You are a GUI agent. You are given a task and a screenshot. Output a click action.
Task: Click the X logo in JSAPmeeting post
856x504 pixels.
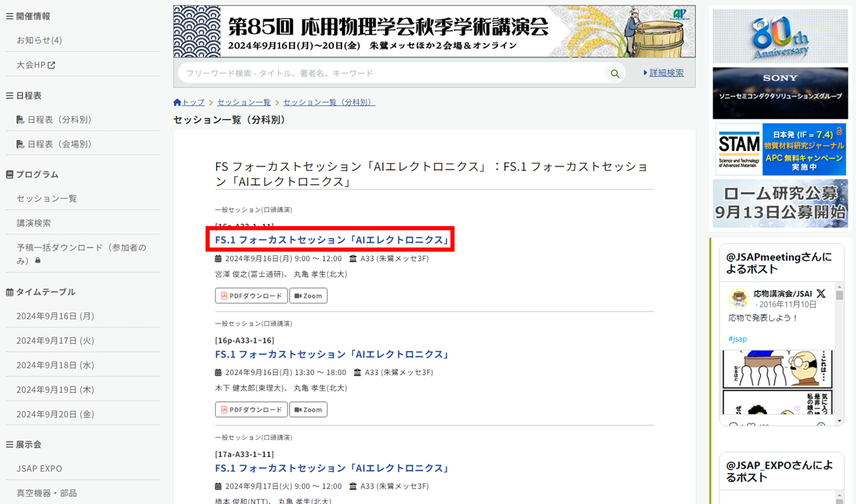click(x=821, y=294)
